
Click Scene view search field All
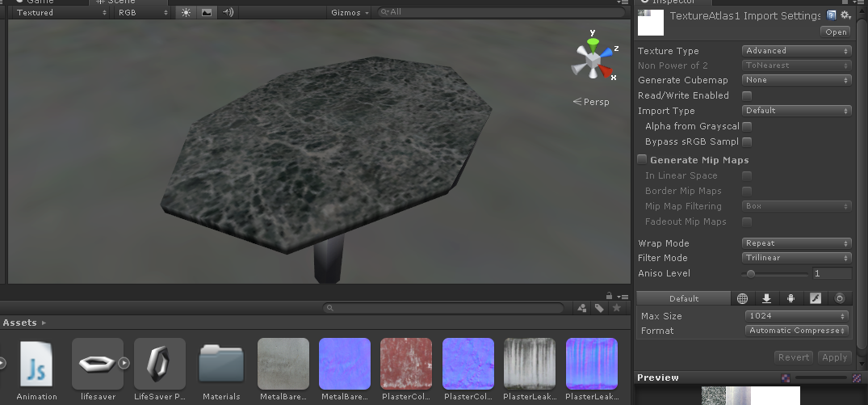click(x=501, y=11)
